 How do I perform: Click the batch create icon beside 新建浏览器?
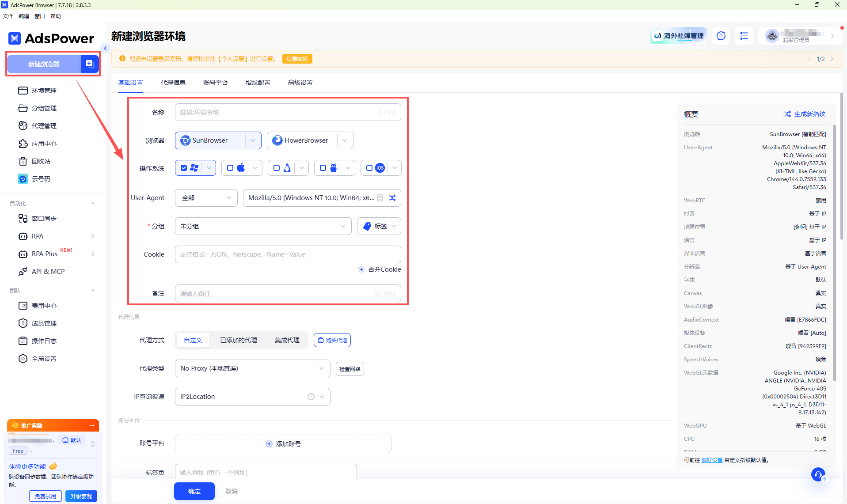click(x=89, y=64)
